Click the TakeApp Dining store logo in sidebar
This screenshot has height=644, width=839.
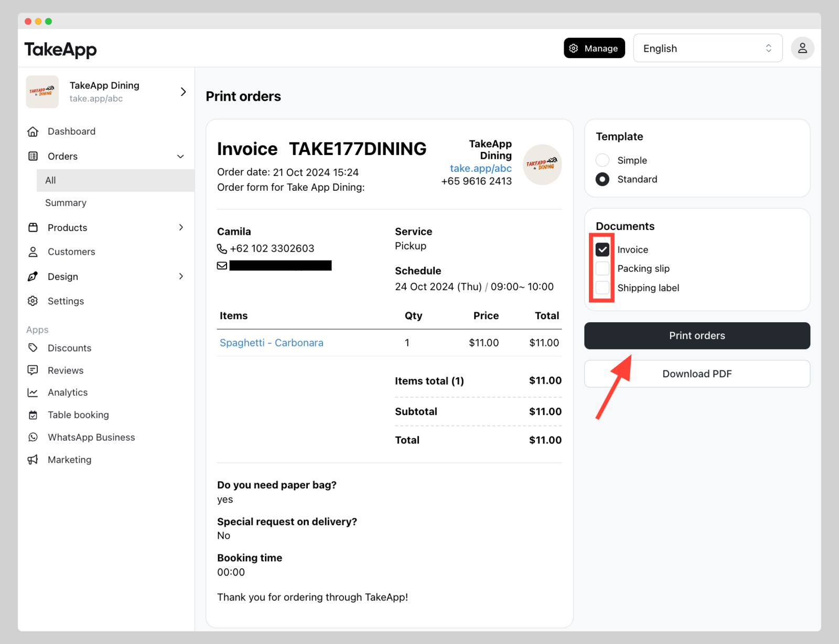click(x=42, y=92)
